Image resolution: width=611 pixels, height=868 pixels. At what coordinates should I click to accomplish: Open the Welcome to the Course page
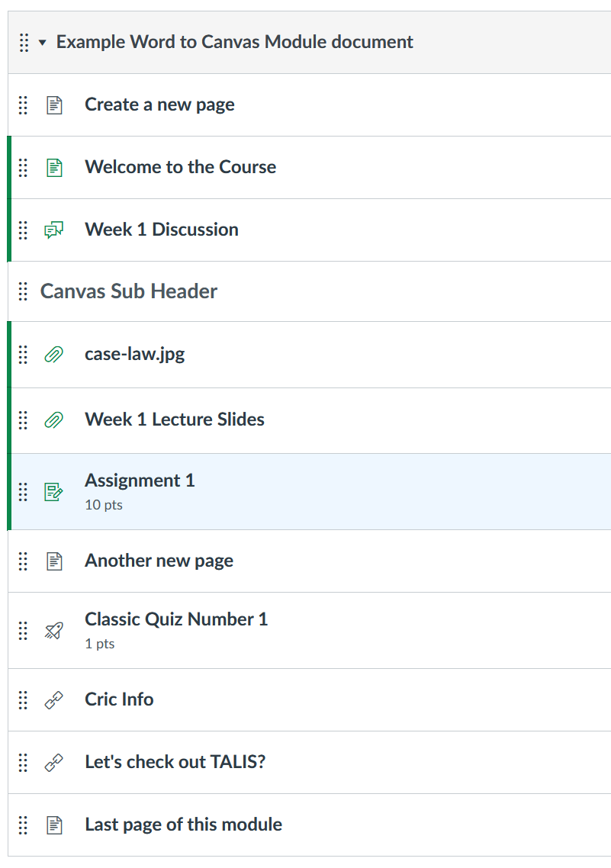tap(180, 167)
